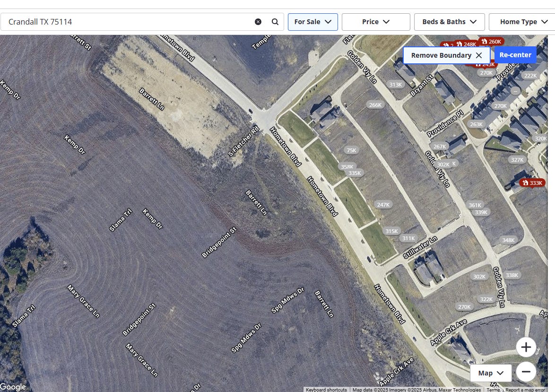Open the Beds & Baths dropdown
This screenshot has width=555, height=392.
450,22
